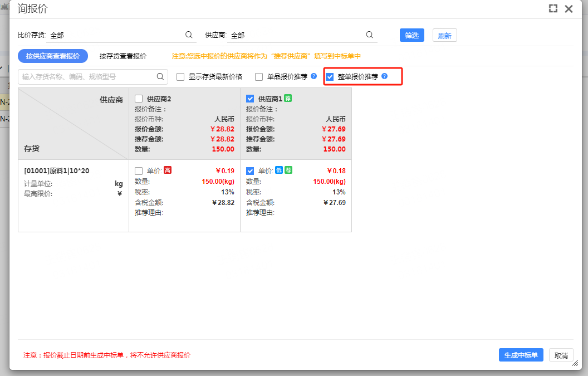Click green 荐 badge beside 供应商1 header

point(288,98)
